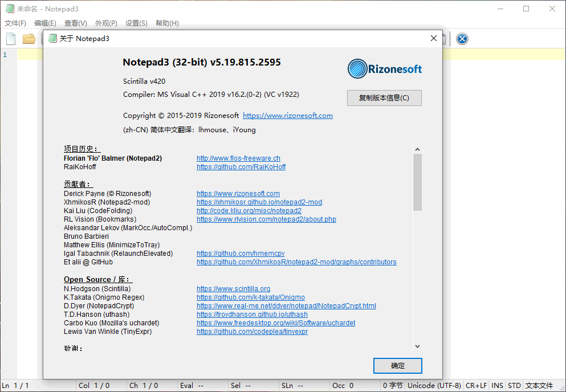Open the github.com/hmemcpy link

241,254
